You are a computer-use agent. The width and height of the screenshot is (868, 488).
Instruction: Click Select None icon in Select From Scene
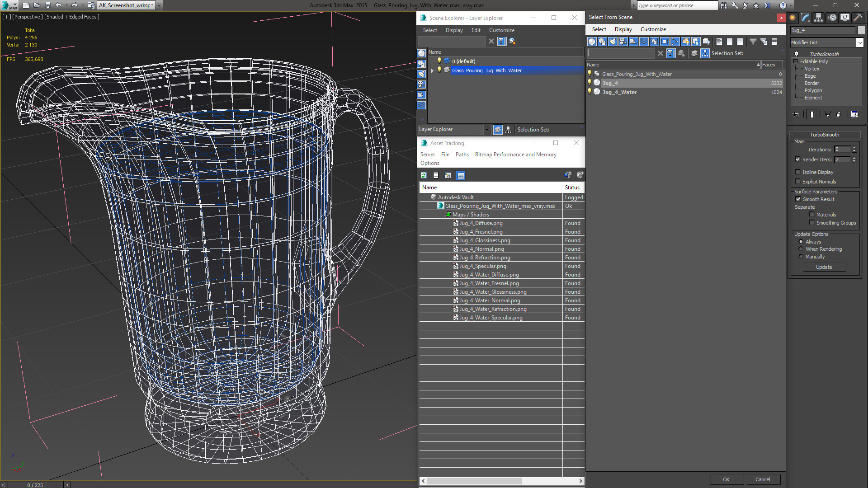[x=730, y=42]
